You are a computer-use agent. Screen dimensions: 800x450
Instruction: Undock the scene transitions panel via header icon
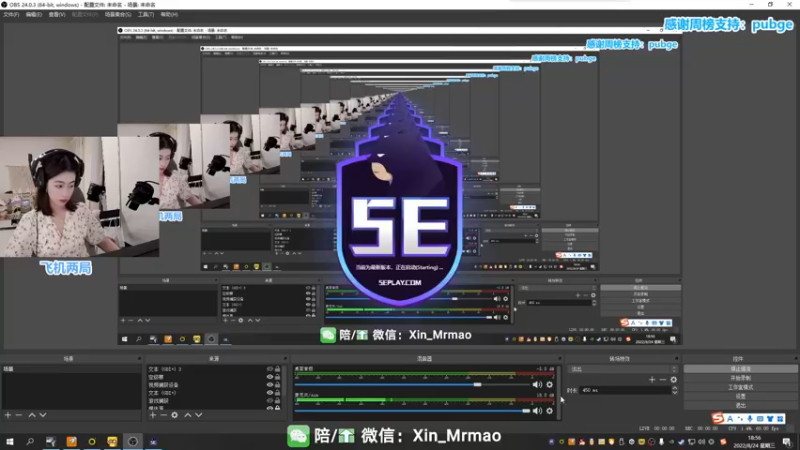[677, 359]
